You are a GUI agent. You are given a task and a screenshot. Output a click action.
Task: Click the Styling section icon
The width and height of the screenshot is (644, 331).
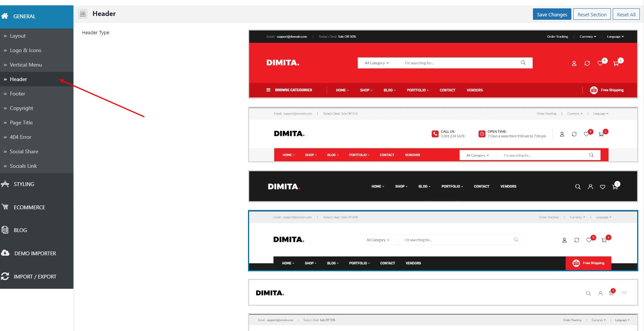[x=5, y=184]
